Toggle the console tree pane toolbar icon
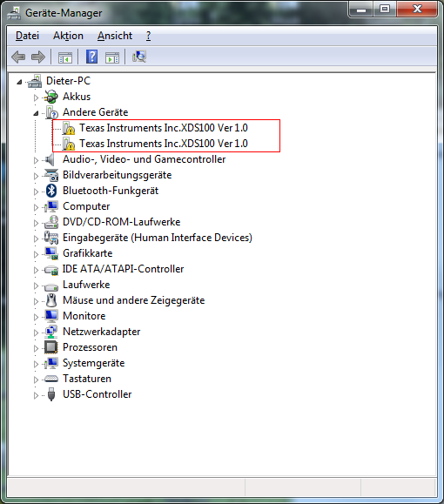The height and width of the screenshot is (504, 444). pyautogui.click(x=65, y=57)
